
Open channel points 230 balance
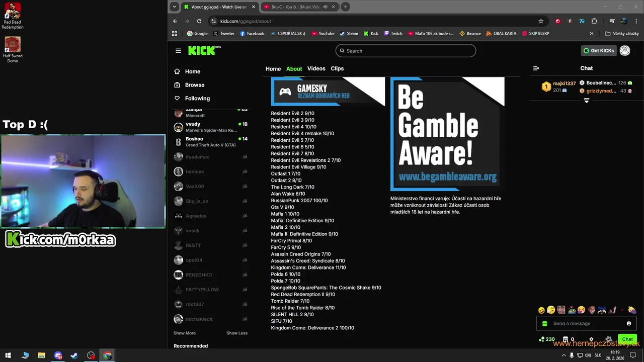tap(547, 339)
